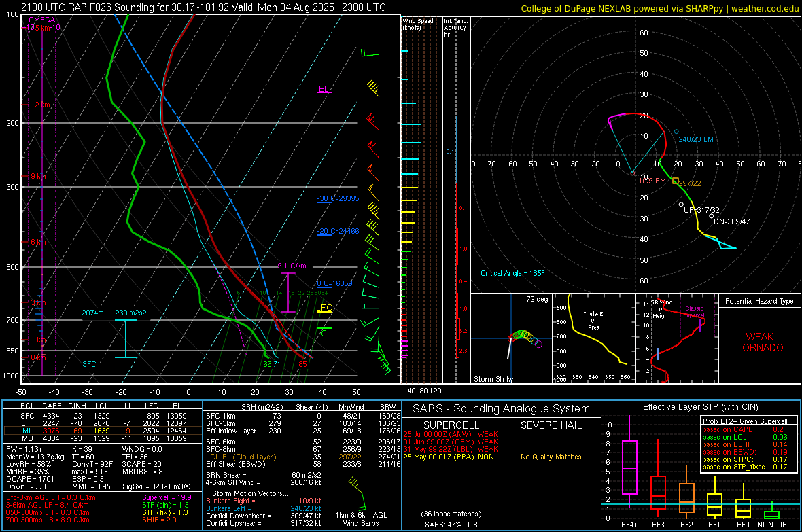Click the magenta 'Classic Supercell' label
This screenshot has height=532, width=802.
694,312
